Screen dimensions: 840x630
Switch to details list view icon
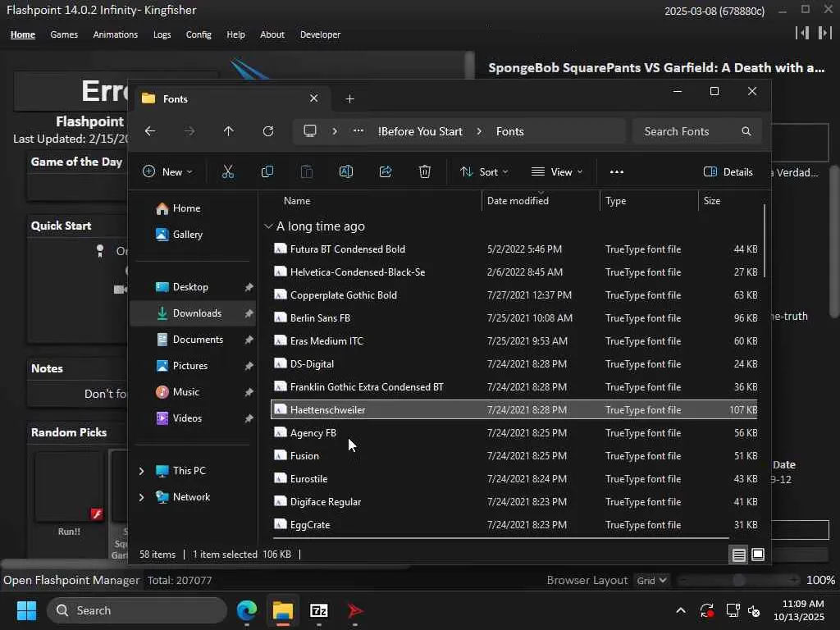pyautogui.click(x=739, y=555)
